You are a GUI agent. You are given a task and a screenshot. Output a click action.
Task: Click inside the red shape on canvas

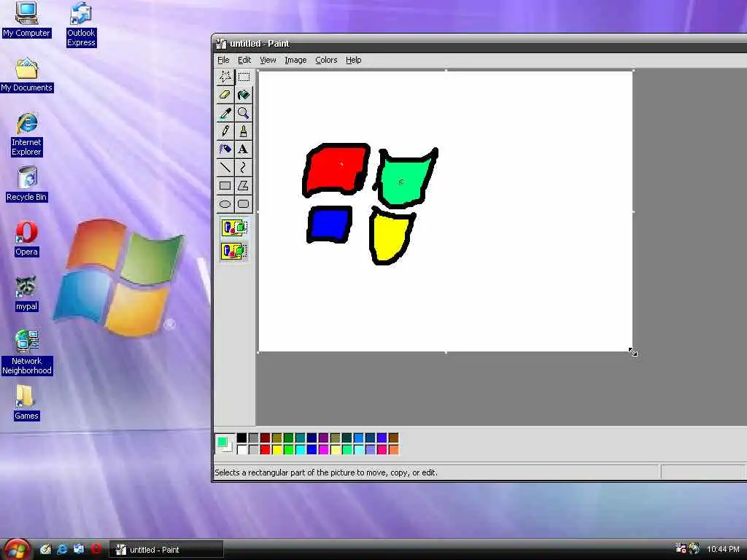(336, 169)
